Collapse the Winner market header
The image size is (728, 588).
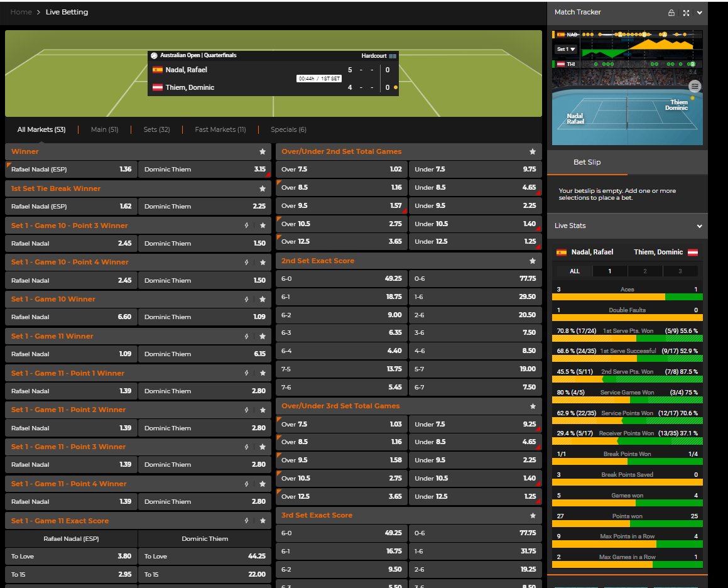coord(138,151)
